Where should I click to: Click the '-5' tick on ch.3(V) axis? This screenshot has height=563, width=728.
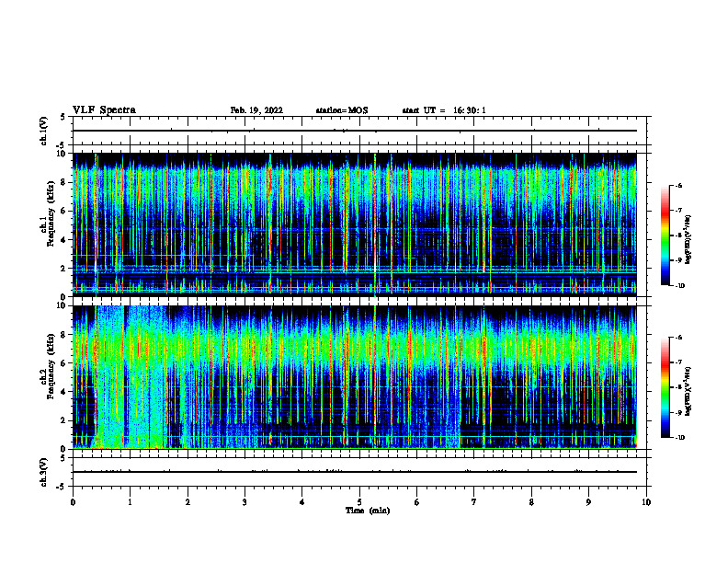(63, 487)
